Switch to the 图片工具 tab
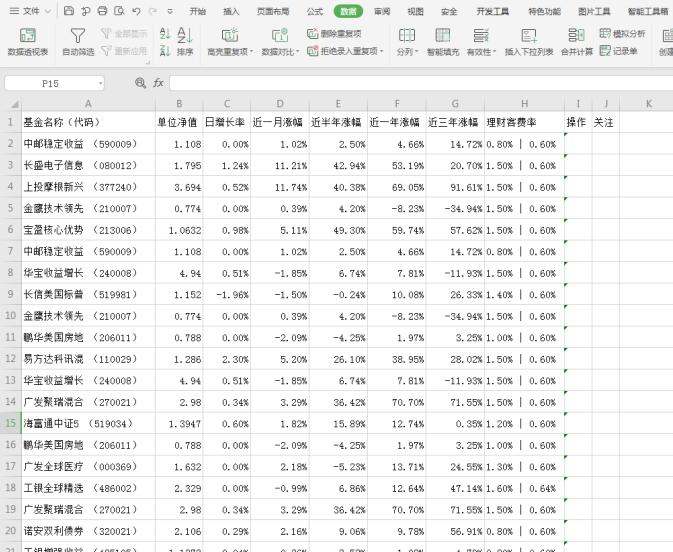673x552 pixels. pos(594,11)
